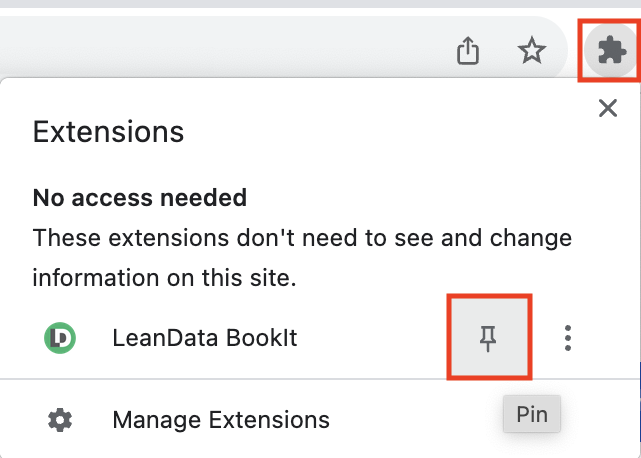Click the 'No access needed' section title
This screenshot has height=458, width=641.
(x=140, y=198)
